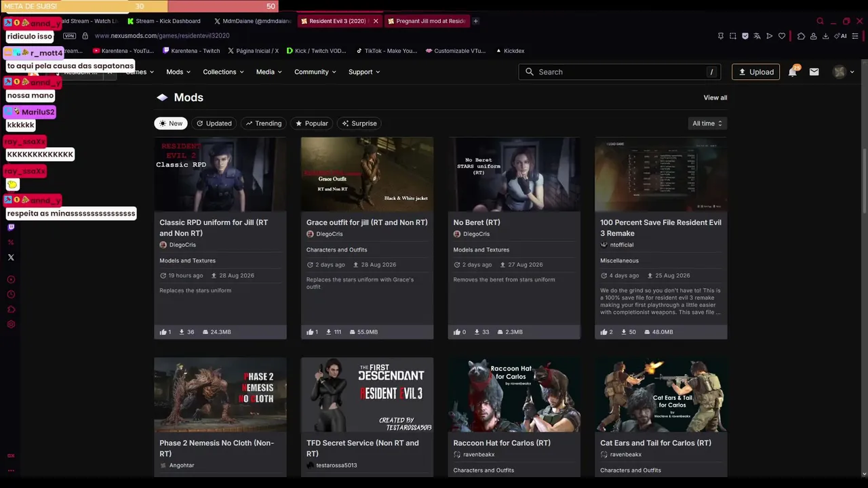This screenshot has height=488, width=868.
Task: Open Grace outfit for jill mod title
Action: 367,222
